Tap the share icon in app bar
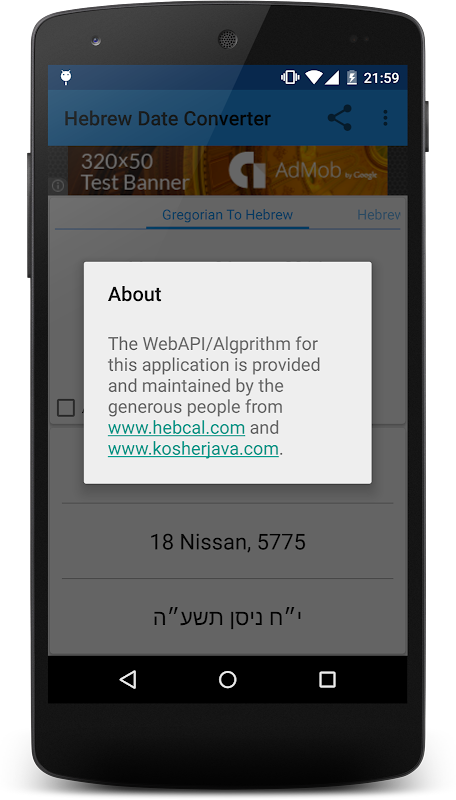 coord(340,118)
